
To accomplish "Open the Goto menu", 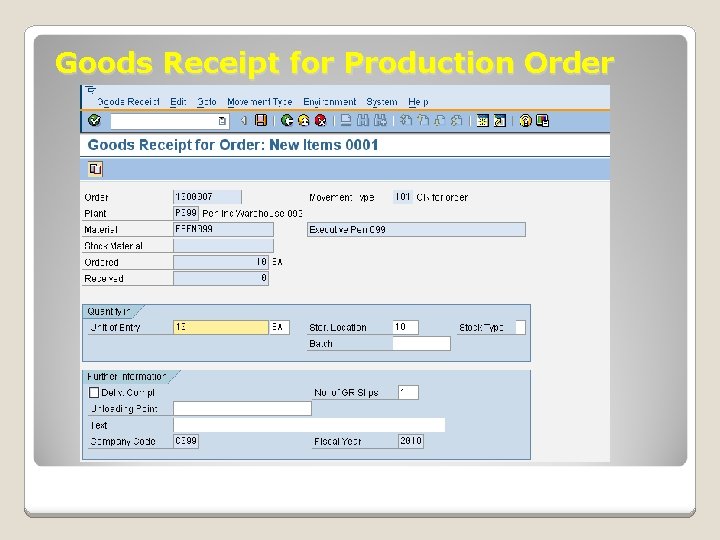I will click(x=207, y=101).
